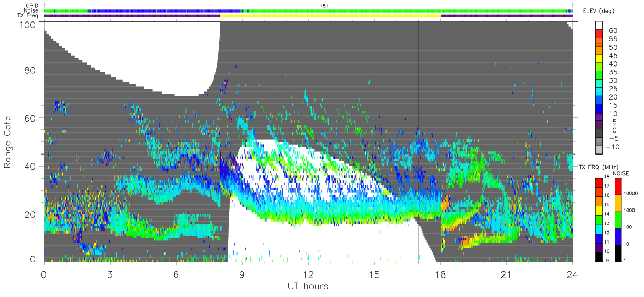Click the 1000 label on NOISE bar
The height and width of the screenshot is (297, 644).
tap(629, 211)
